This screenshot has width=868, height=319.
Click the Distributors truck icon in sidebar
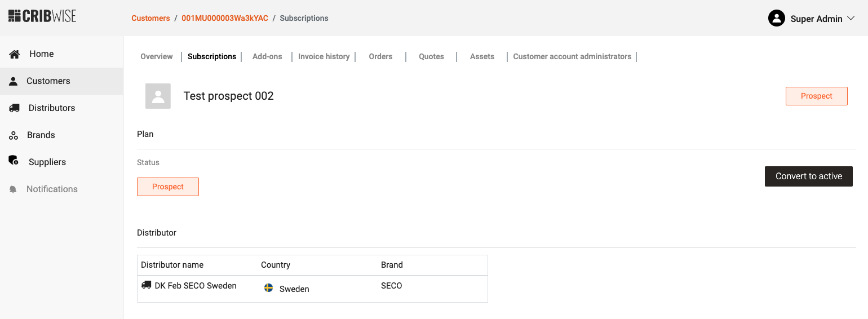point(15,108)
